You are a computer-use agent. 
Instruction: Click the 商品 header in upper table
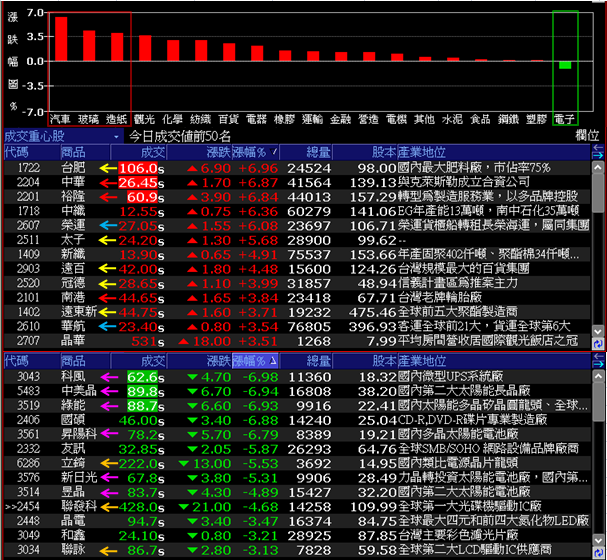(x=85, y=152)
